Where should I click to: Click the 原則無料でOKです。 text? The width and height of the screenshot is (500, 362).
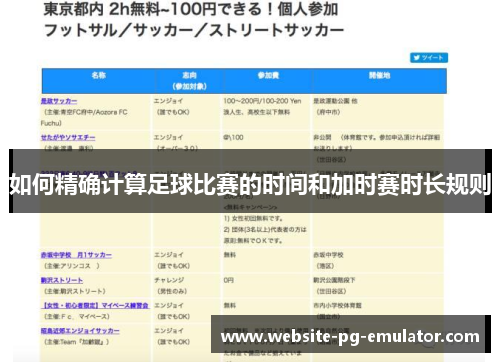pyautogui.click(x=253, y=240)
